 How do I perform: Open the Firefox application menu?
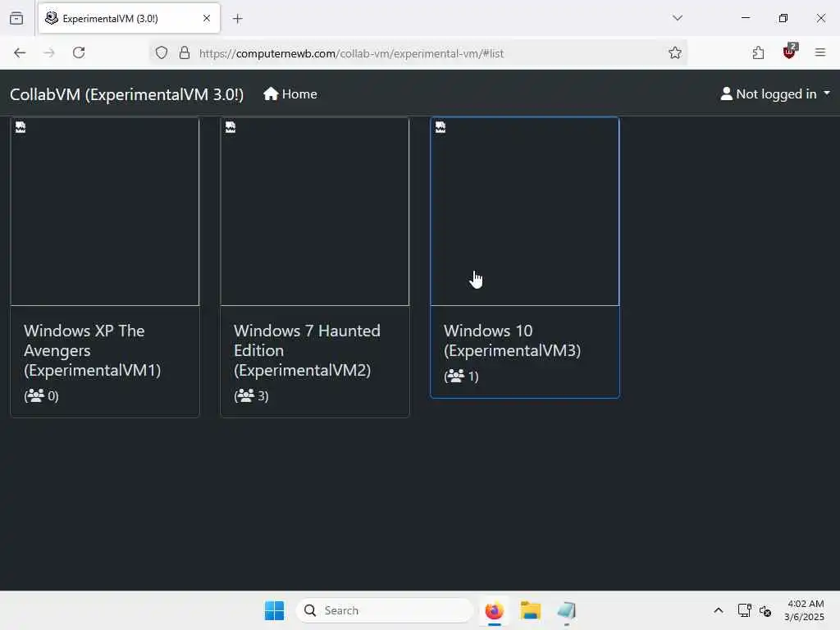tap(820, 52)
